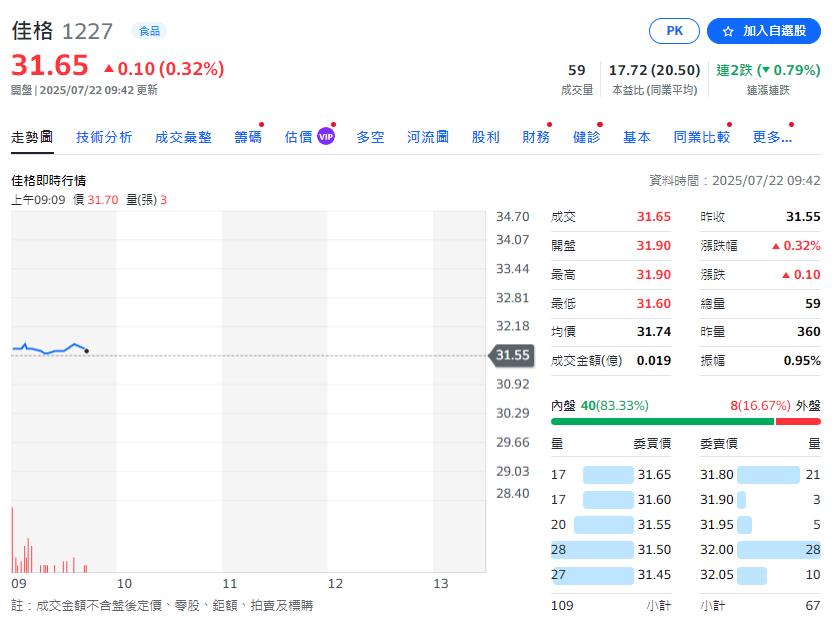The width and height of the screenshot is (839, 626).
Task: Open the 籌碼 tab
Action: click(x=248, y=138)
